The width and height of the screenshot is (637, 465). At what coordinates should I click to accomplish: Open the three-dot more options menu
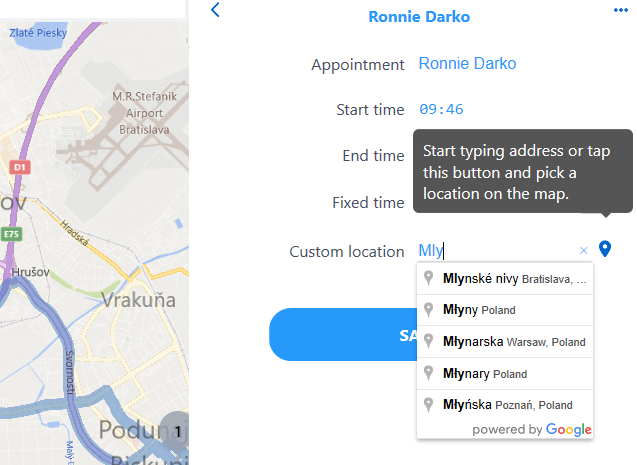pos(621,10)
